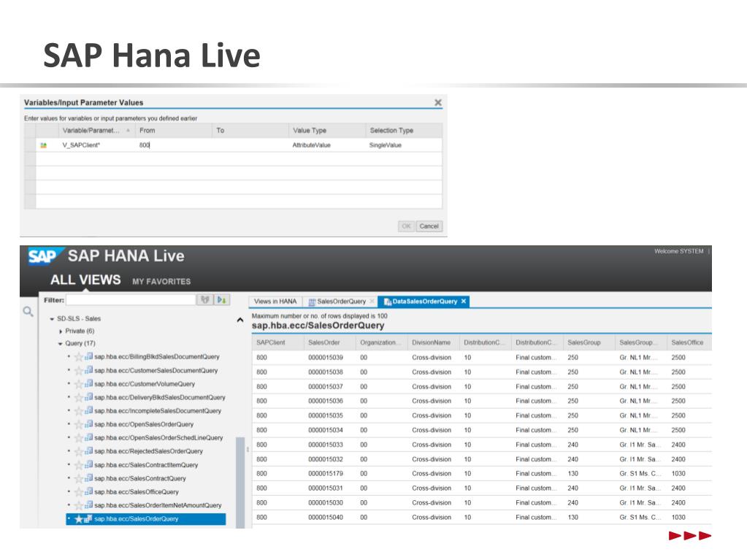This screenshot has width=747, height=560.
Task: Switch to MY FAVORITES tab
Action: (x=161, y=281)
